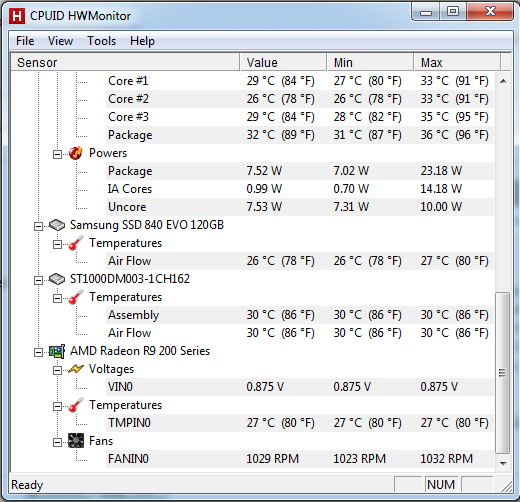Select the FANIN0 row
This screenshot has height=502, width=520.
pyautogui.click(x=300, y=459)
